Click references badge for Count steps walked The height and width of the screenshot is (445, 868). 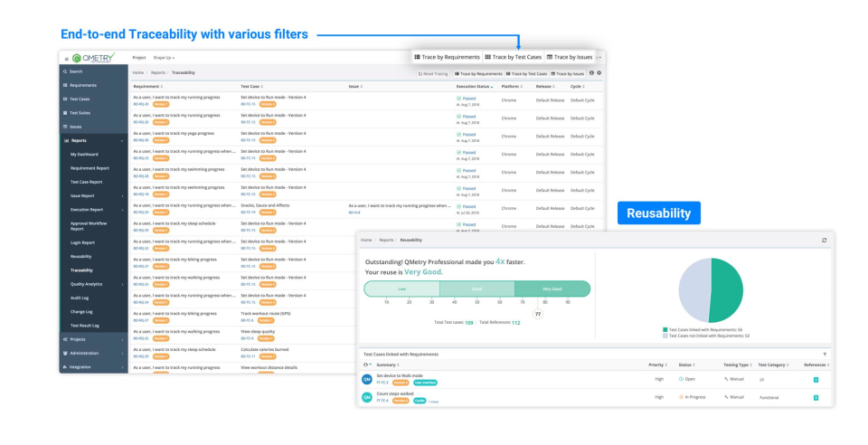(816, 397)
